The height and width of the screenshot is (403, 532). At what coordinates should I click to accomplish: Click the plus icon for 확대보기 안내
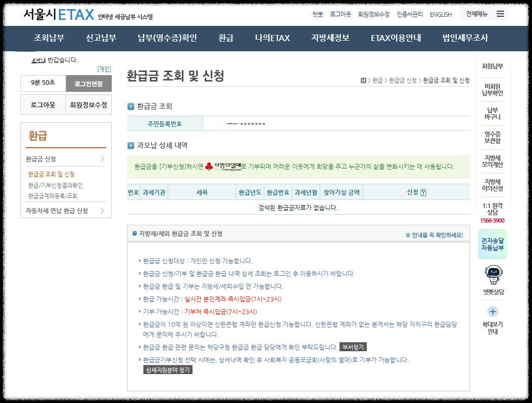493,312
